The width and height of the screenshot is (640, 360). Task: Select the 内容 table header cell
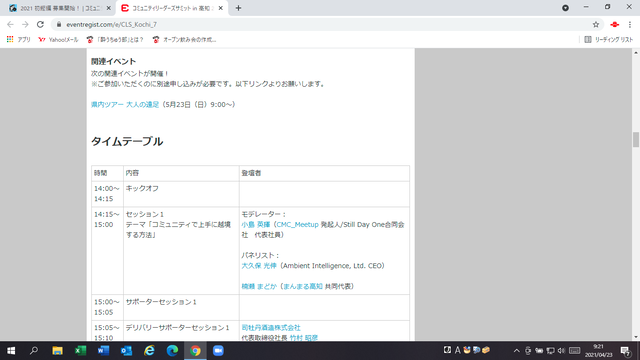pos(181,173)
